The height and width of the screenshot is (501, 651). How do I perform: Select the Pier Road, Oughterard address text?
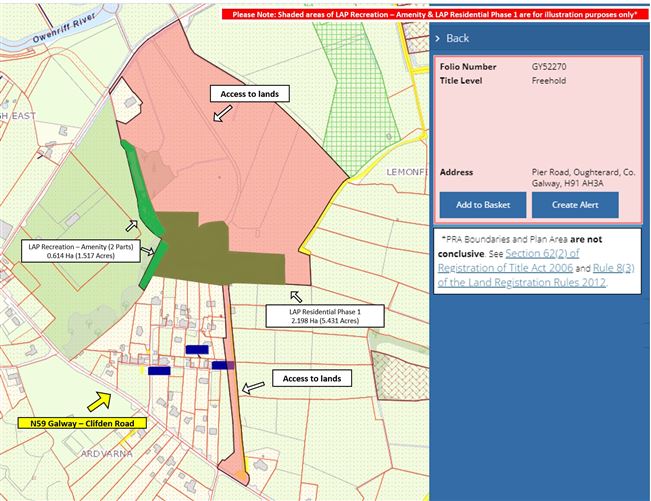tap(583, 178)
